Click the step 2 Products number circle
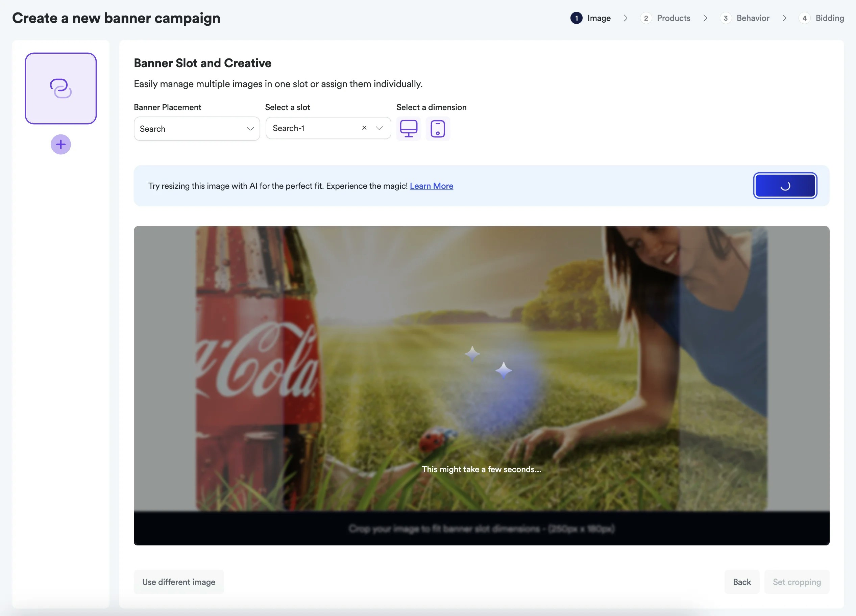 (646, 18)
